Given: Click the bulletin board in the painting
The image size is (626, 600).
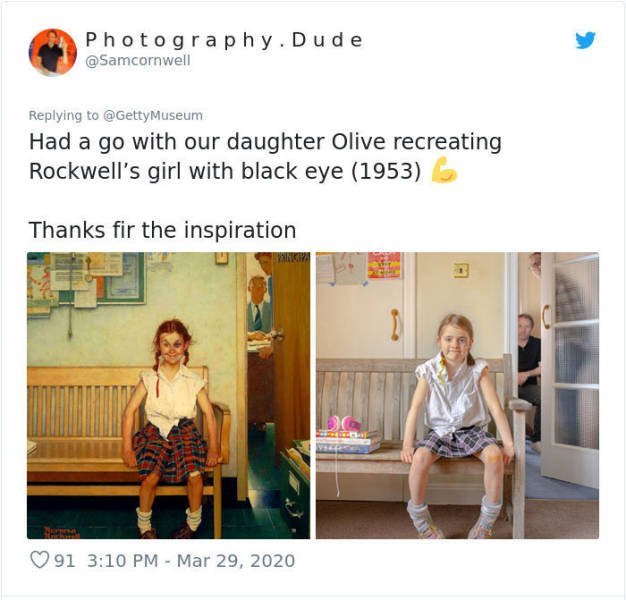Looking at the screenshot, I should point(86,279).
